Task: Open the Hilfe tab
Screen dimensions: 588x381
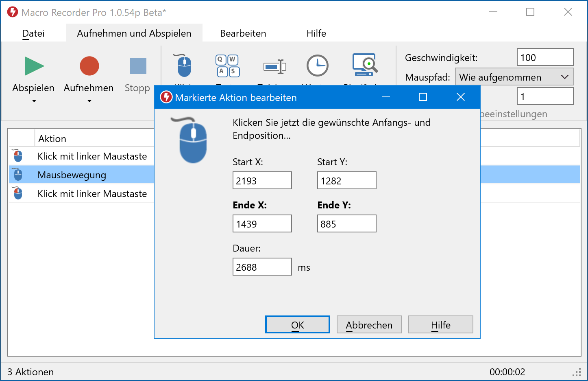Action: (316, 33)
